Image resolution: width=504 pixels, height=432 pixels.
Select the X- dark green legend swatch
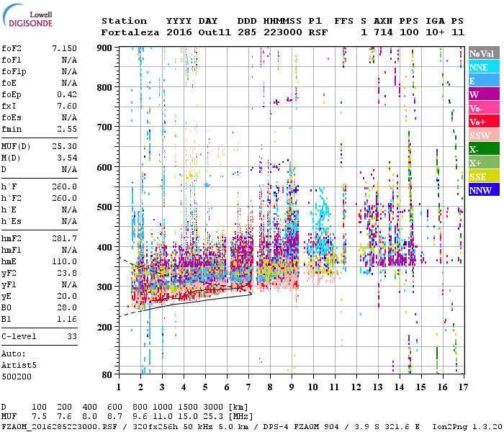[484, 149]
